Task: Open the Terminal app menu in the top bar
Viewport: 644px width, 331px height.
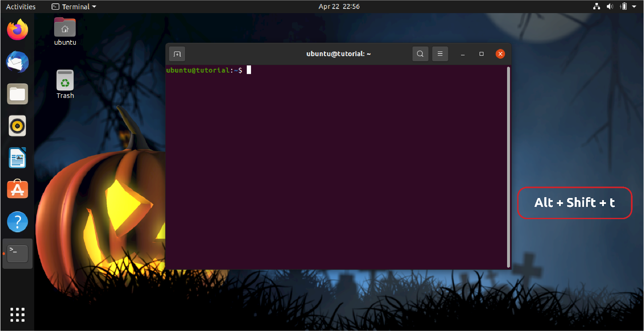Action: (74, 6)
